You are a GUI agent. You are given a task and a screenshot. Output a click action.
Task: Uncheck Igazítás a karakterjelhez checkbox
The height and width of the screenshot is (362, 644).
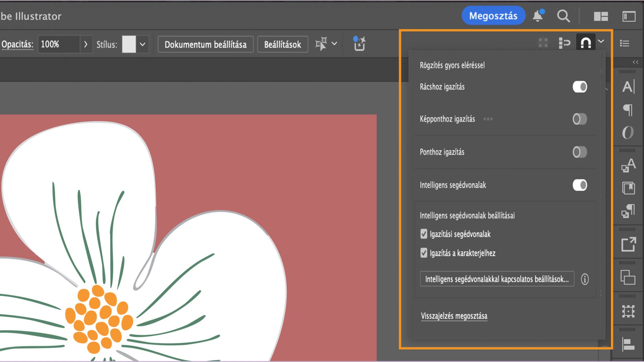click(x=424, y=253)
